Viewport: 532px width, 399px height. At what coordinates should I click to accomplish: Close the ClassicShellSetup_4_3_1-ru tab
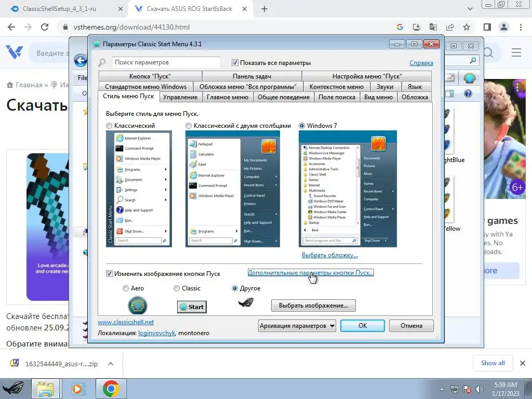tap(121, 9)
